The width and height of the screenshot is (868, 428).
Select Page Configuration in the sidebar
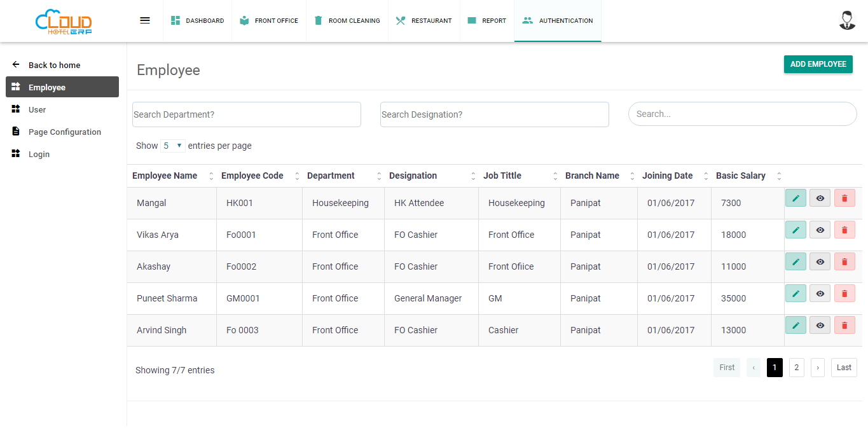pyautogui.click(x=64, y=132)
